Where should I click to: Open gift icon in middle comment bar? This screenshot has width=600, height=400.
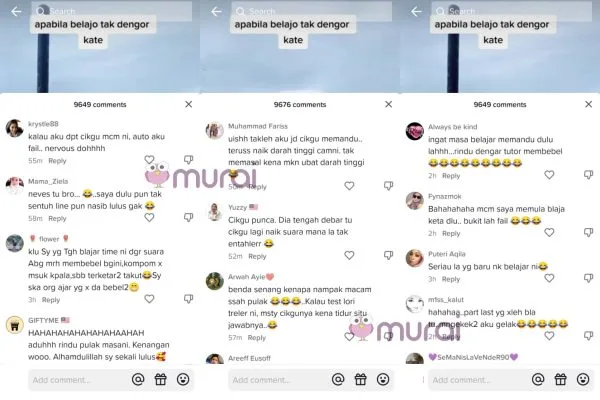pyautogui.click(x=360, y=379)
